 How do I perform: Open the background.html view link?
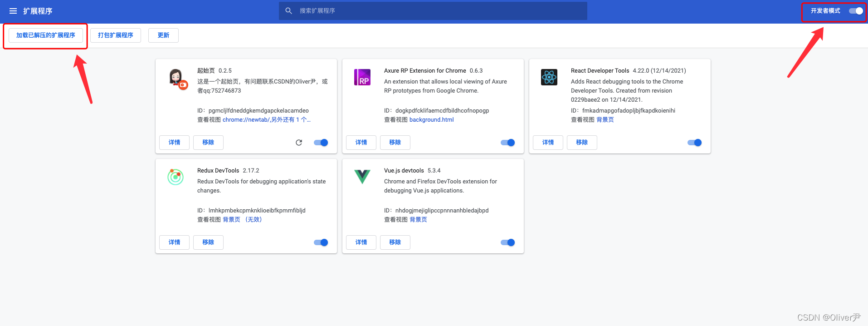point(431,120)
